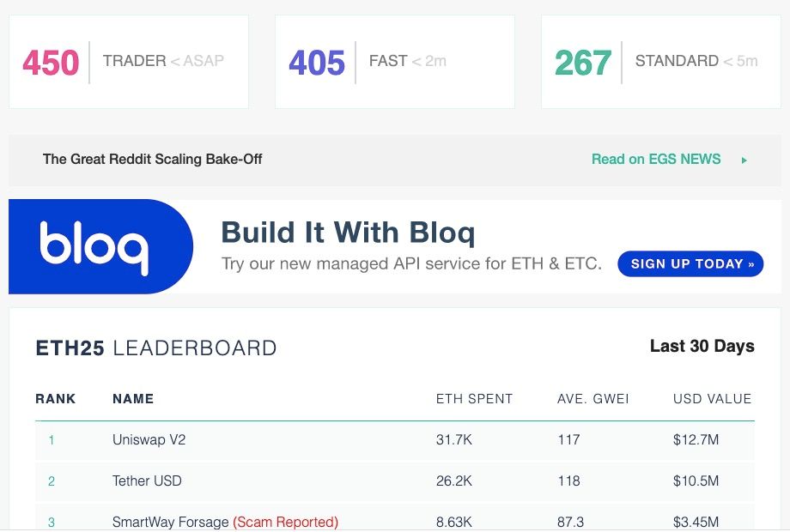Click the AVE. GWEI column header
Viewport: 790px width, 532px height.
(x=593, y=399)
